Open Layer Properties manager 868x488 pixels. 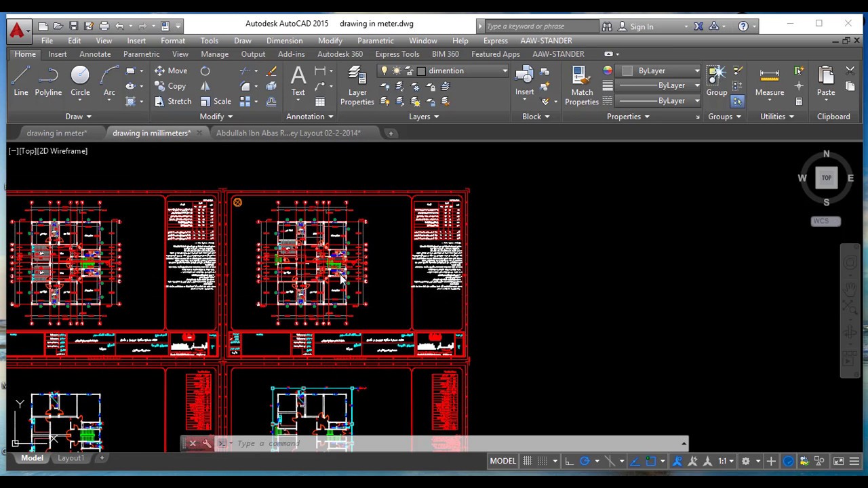[357, 85]
